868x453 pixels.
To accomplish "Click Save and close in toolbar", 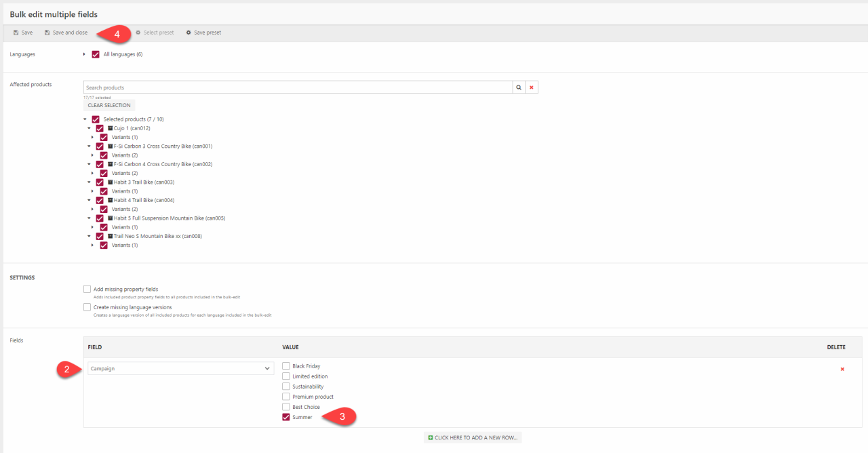I will [x=66, y=33].
